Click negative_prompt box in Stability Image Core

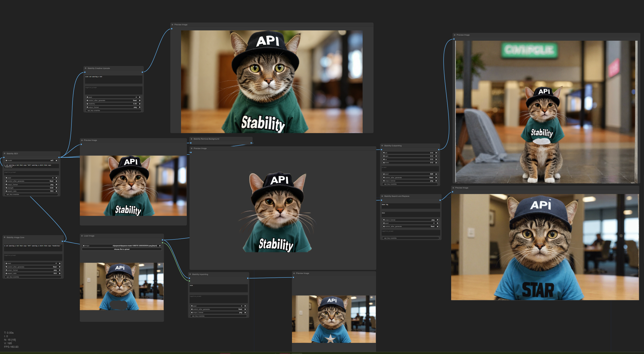[x=33, y=257]
